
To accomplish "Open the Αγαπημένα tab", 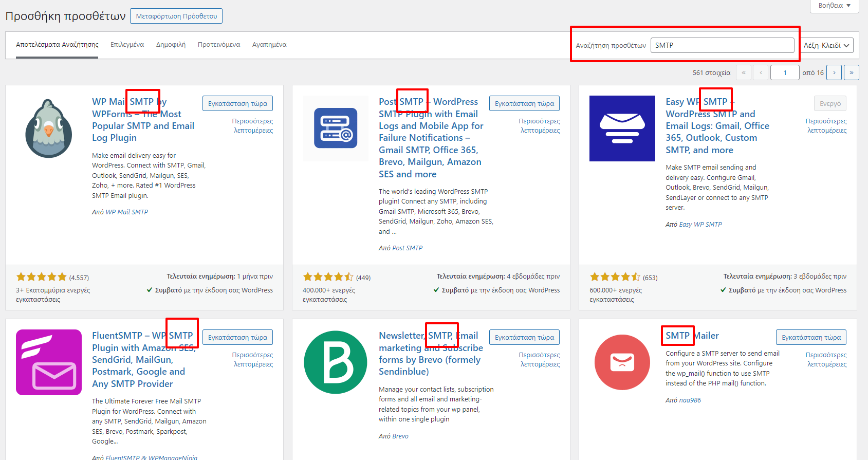I will tap(269, 45).
